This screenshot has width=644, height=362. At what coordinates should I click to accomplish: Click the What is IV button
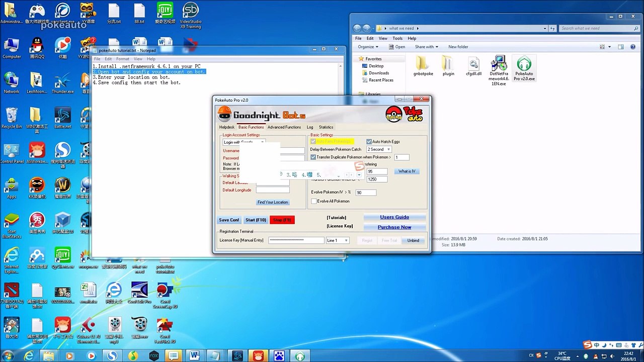tap(407, 171)
